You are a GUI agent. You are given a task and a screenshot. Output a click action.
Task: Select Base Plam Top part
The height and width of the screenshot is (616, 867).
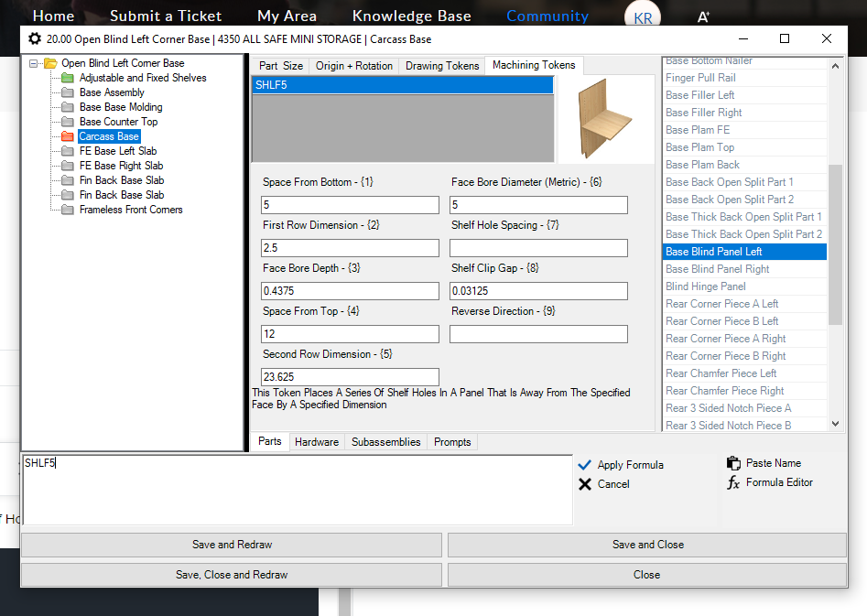(x=744, y=147)
